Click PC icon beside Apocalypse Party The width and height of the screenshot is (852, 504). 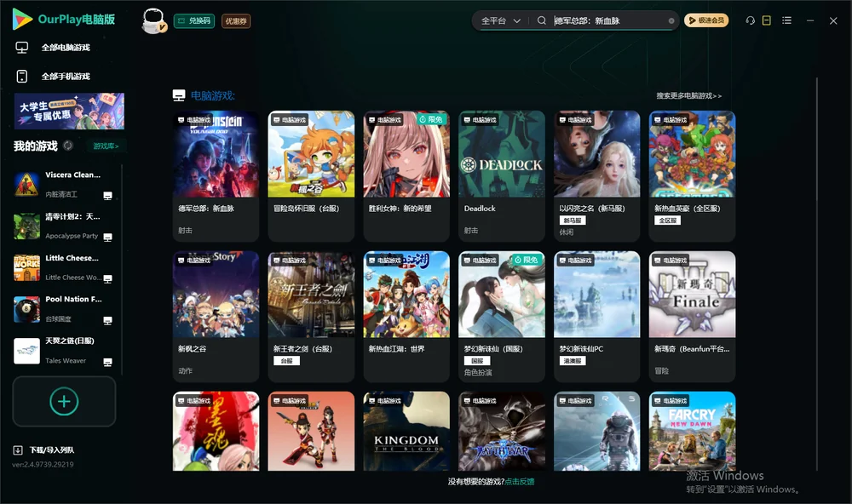pyautogui.click(x=107, y=238)
